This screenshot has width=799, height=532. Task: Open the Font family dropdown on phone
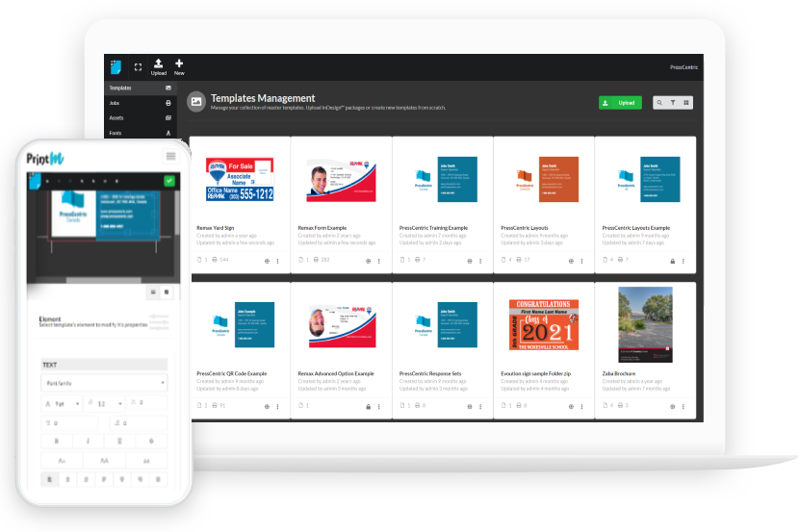(x=104, y=383)
